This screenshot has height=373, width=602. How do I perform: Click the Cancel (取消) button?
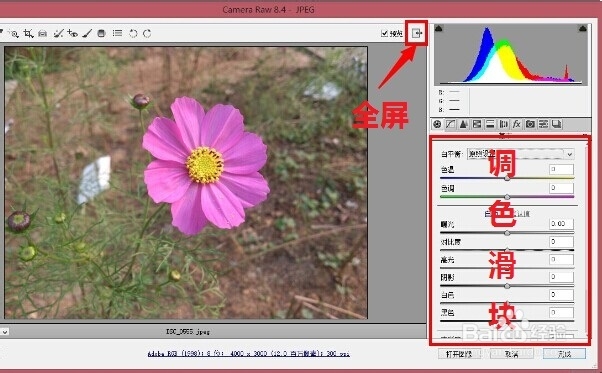(512, 354)
